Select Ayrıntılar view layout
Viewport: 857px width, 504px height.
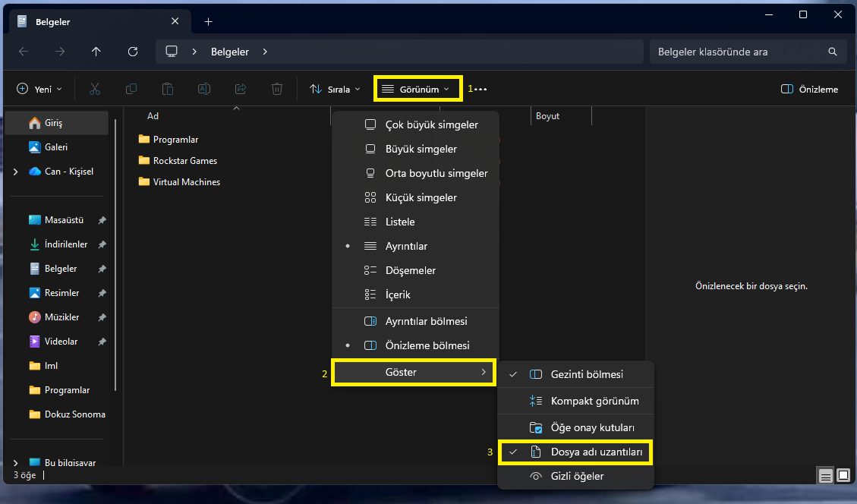[x=415, y=246]
